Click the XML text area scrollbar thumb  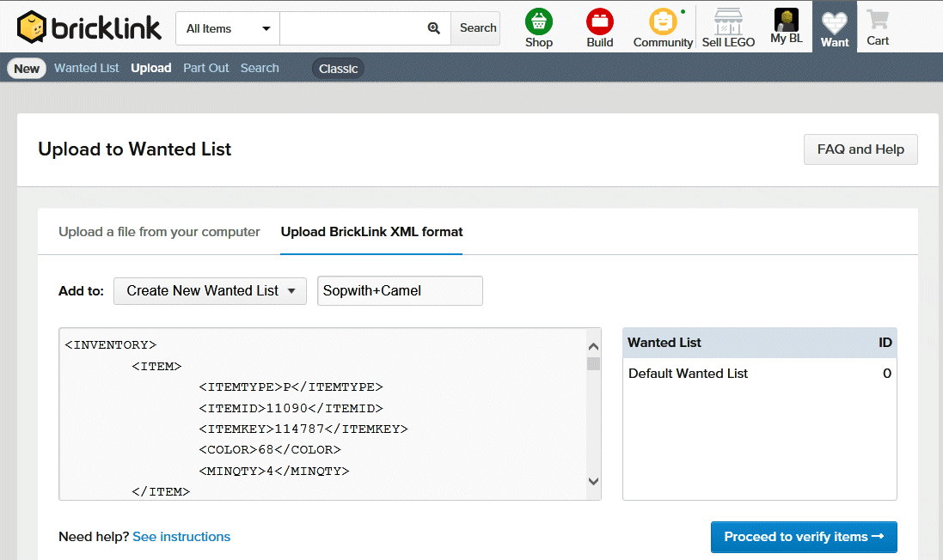pos(594,363)
